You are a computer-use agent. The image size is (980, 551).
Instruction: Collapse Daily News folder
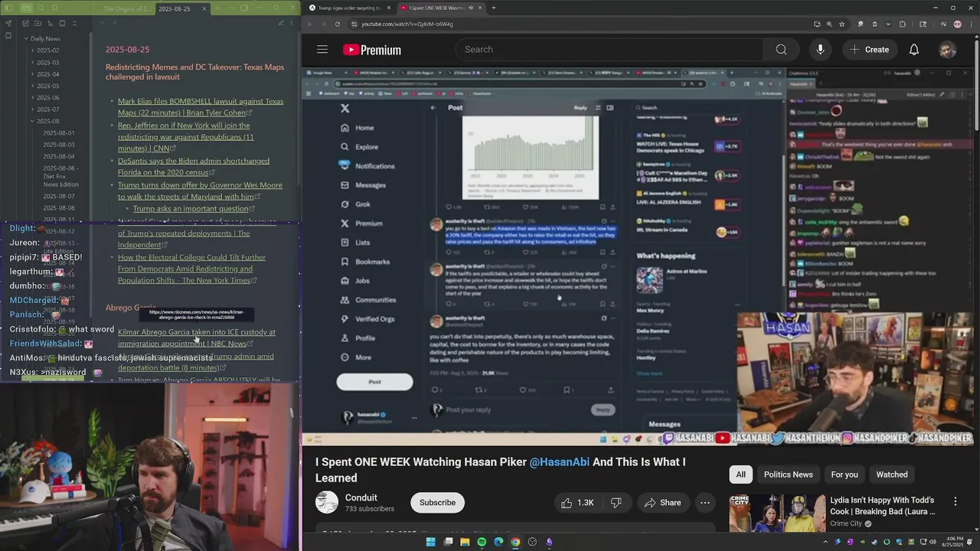tap(26, 38)
